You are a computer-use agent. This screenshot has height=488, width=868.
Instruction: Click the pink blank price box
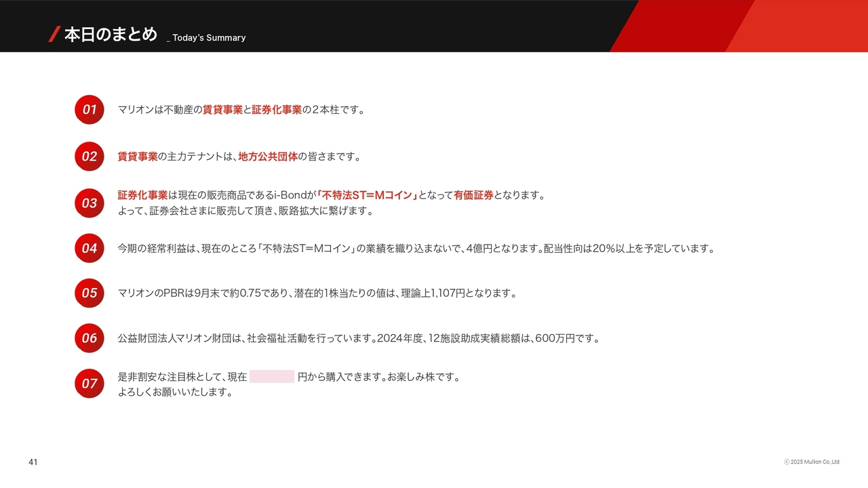pyautogui.click(x=271, y=377)
